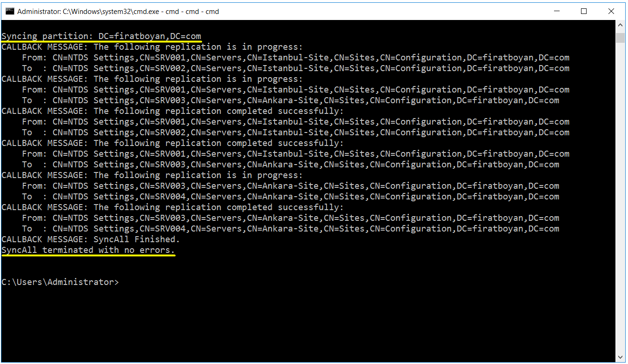This screenshot has width=628, height=364.
Task: Click the 'C:\Users\Administrator>' prompt
Action: 60,282
